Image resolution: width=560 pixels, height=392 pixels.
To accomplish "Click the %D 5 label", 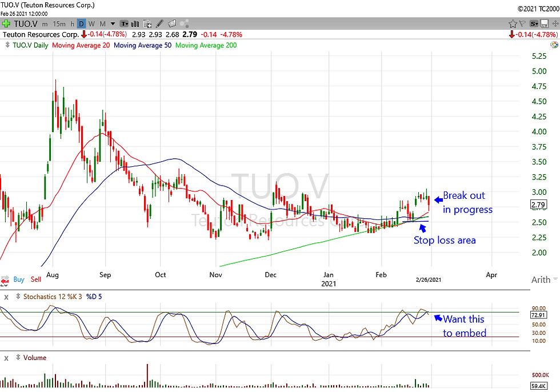I will [x=94, y=297].
